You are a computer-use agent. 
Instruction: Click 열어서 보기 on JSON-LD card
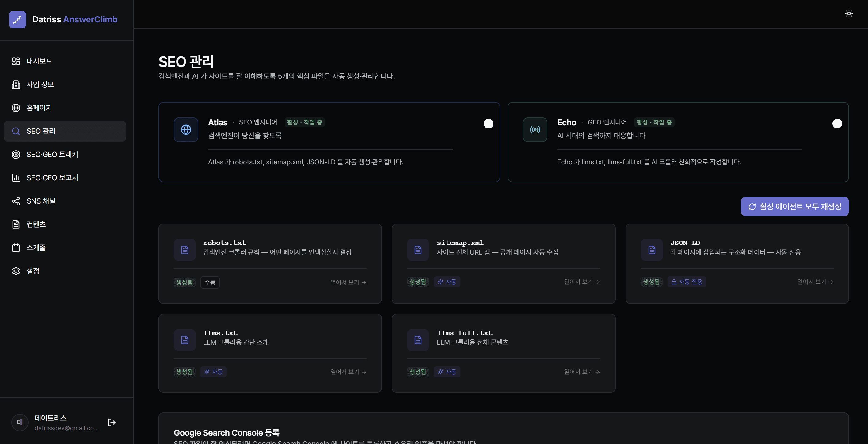(815, 282)
